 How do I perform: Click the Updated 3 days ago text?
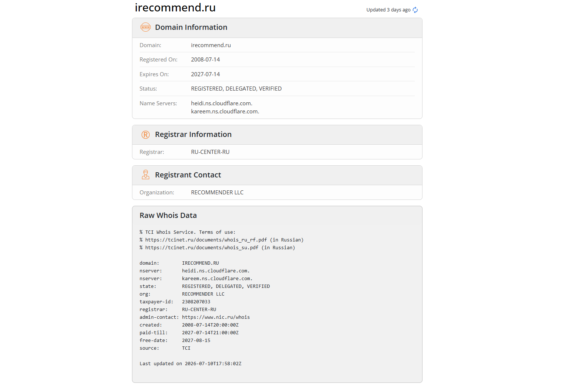point(388,10)
